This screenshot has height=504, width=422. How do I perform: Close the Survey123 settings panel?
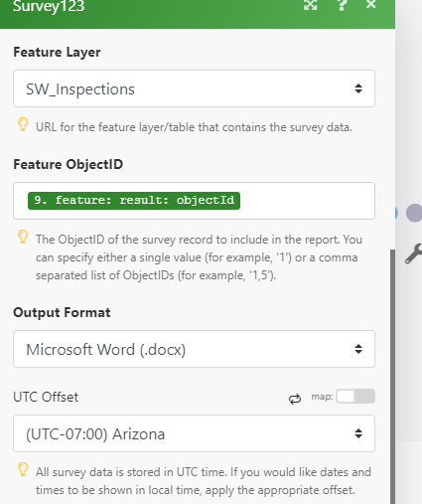371,4
